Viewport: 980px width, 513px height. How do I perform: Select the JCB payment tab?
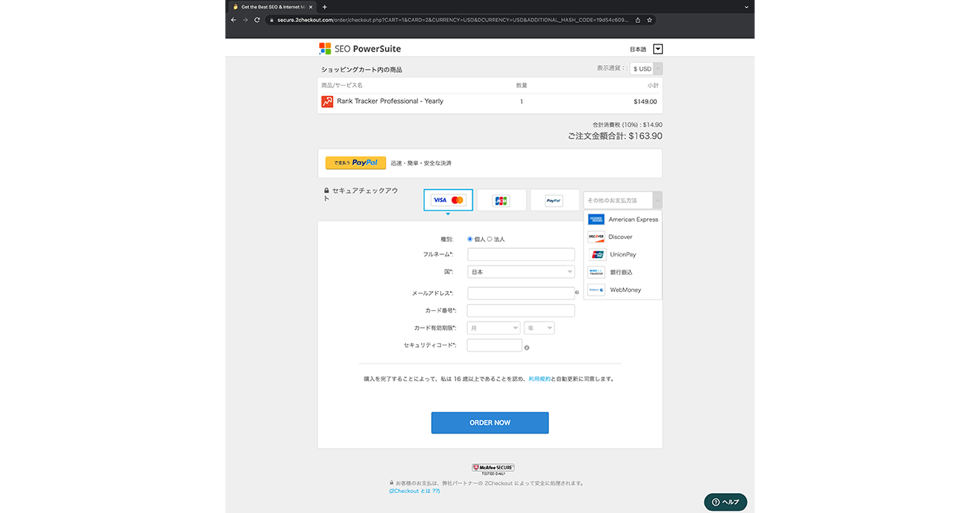pyautogui.click(x=501, y=201)
